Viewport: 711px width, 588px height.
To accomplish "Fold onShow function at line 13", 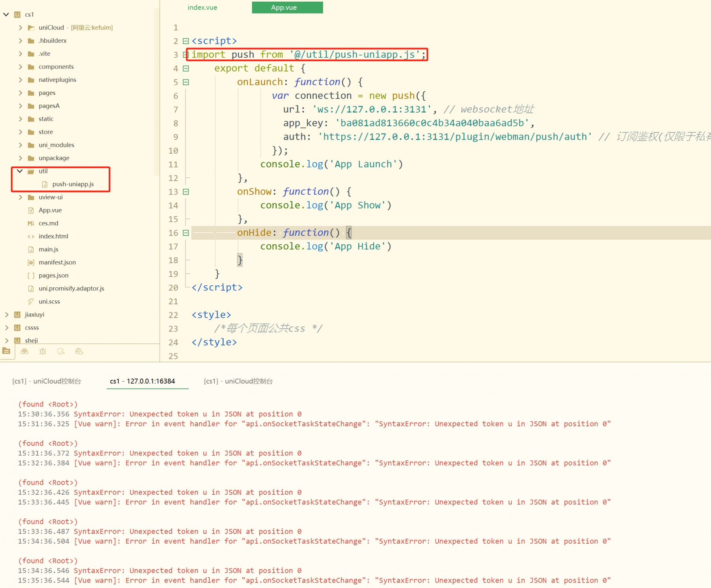I will coord(186,192).
